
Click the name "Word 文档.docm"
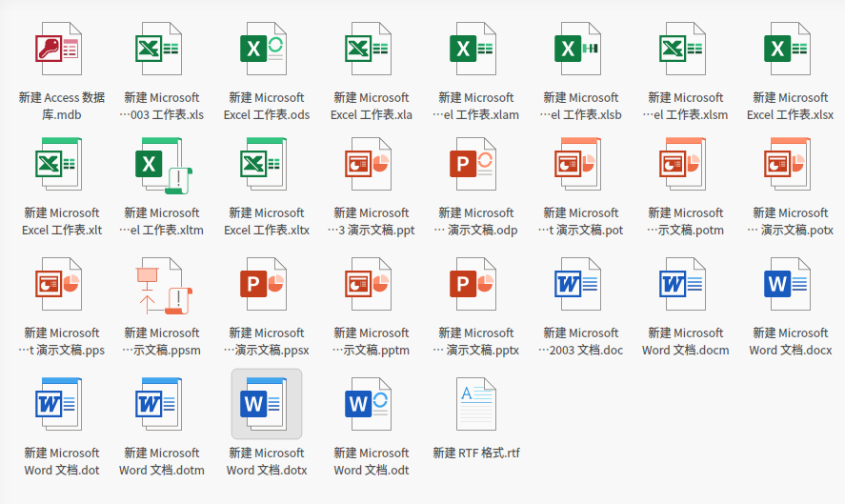686,351
